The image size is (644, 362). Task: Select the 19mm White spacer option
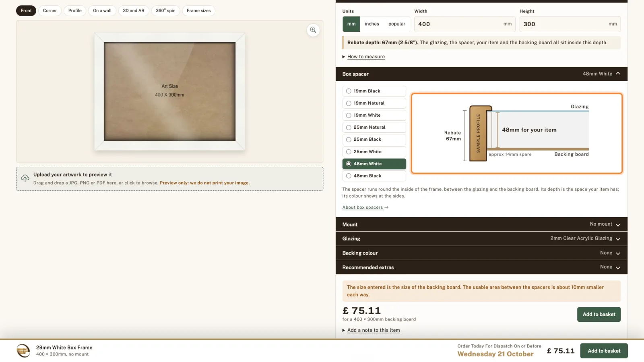coord(374,115)
